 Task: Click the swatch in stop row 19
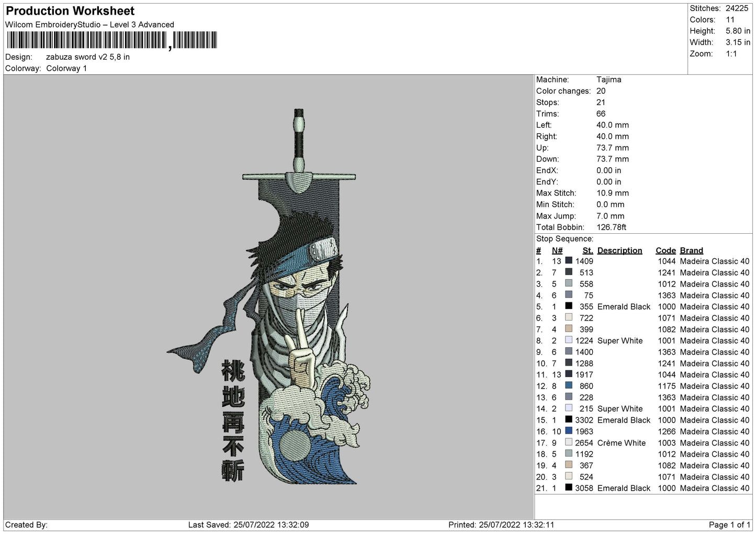[x=569, y=465]
